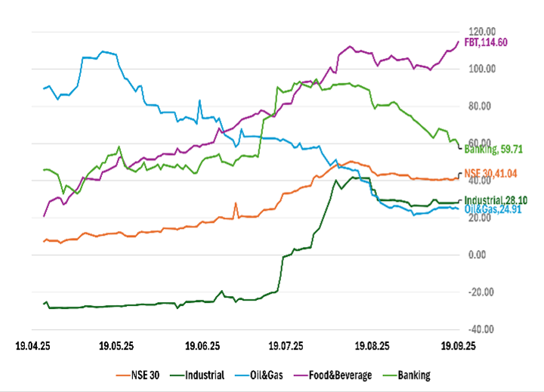544x392 pixels.
Task: Click the 19.04.25 x-axis date label
Action: tap(32, 346)
